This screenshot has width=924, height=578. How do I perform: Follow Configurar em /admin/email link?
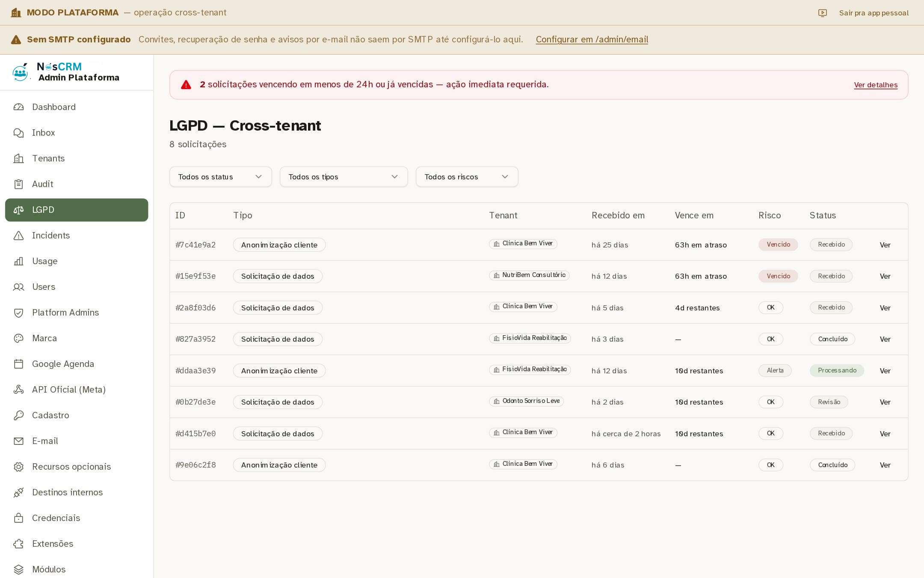(x=592, y=39)
